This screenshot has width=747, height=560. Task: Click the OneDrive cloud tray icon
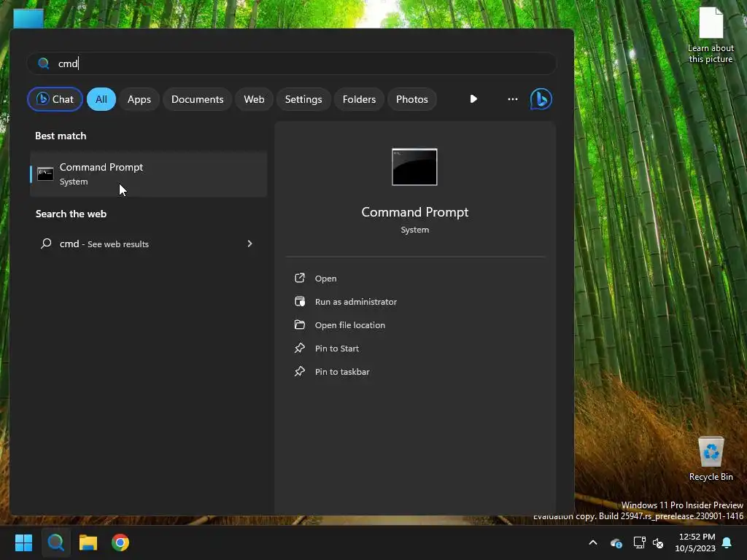[616, 542]
